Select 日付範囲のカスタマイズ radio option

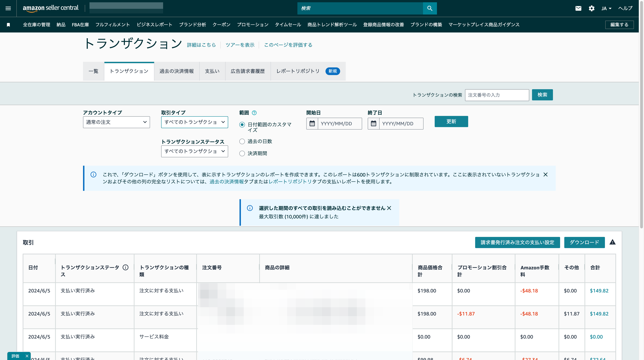click(x=242, y=125)
